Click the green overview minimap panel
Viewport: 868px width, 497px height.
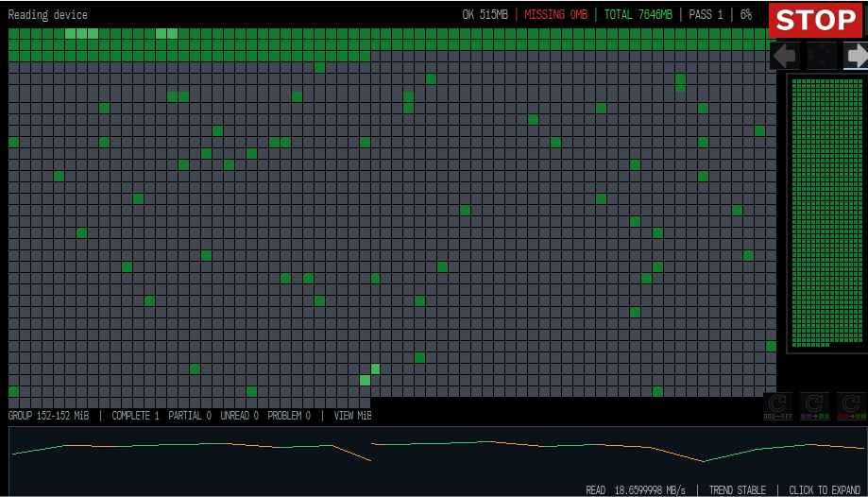(x=827, y=213)
